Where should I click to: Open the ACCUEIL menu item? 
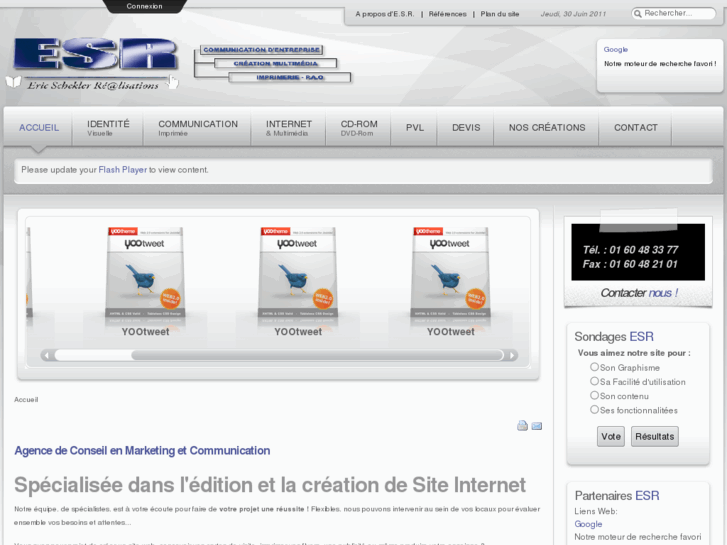(39, 128)
